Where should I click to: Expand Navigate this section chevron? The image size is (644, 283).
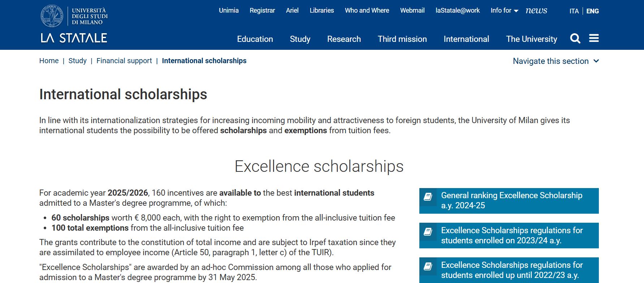tap(596, 61)
